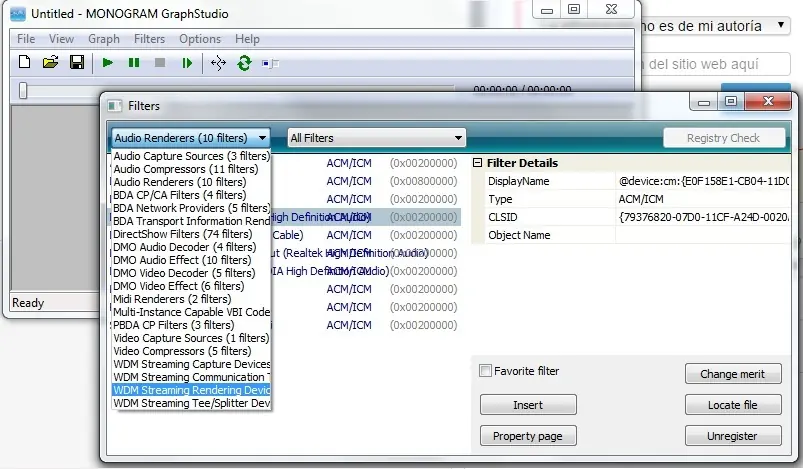803x469 pixels.
Task: Select BDA CP/CA Filters (4 filters)
Action: (x=191, y=195)
